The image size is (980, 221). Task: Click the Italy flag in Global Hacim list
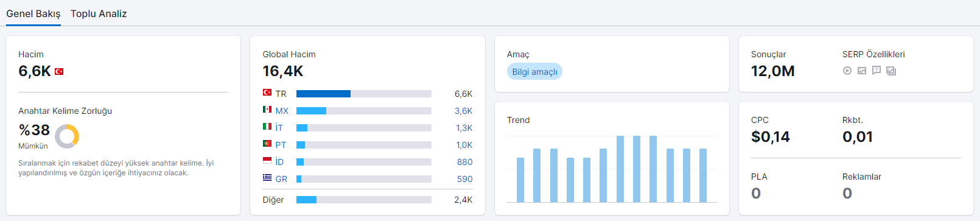267,127
